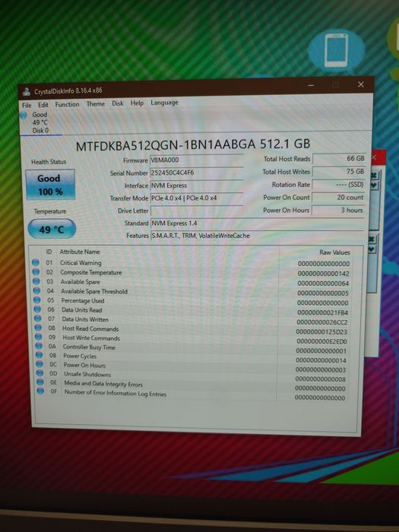Click the Transfer Mode field
Screen dimensions: 399x532
point(196,198)
